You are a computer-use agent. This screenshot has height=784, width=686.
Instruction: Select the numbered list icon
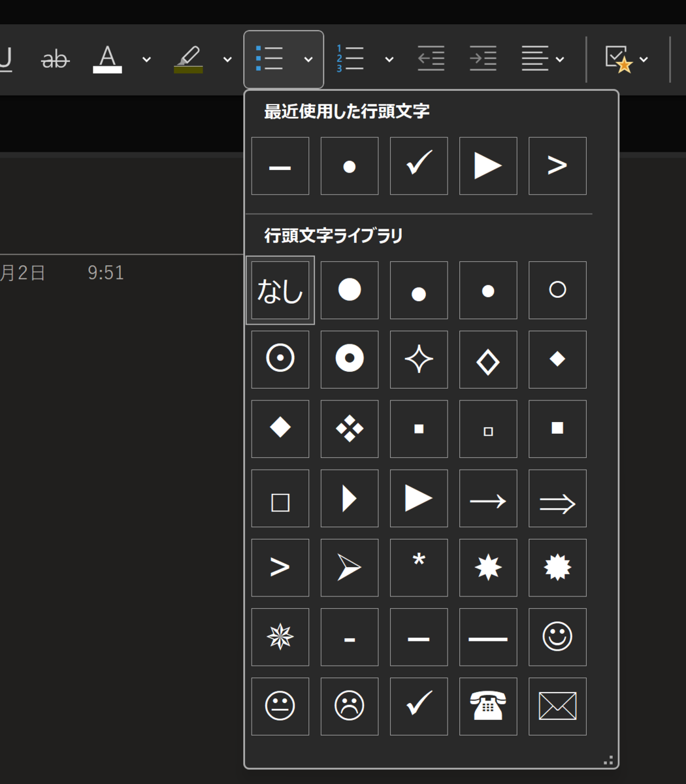click(350, 59)
